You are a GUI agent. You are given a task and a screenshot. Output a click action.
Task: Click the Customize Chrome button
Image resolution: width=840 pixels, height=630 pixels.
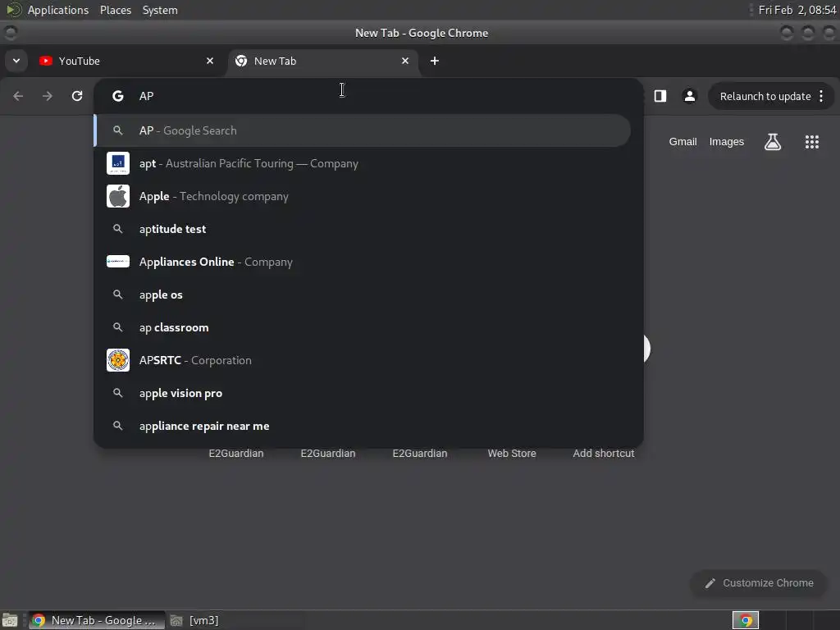(759, 583)
